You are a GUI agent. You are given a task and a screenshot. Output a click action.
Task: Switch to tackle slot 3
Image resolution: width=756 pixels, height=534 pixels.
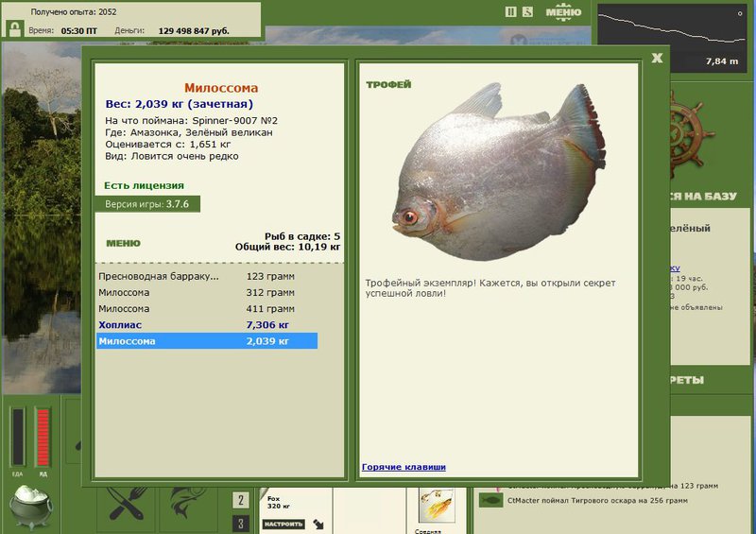(241, 524)
